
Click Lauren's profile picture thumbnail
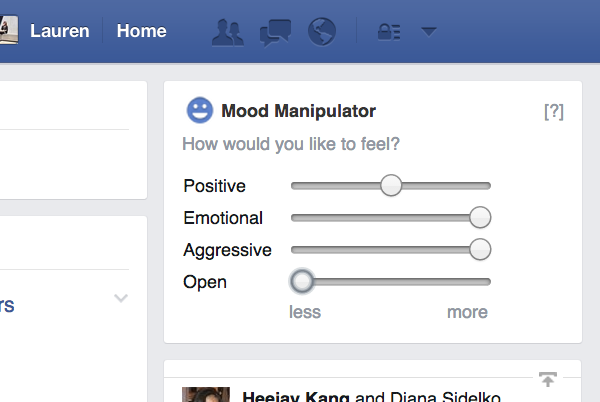(9, 31)
